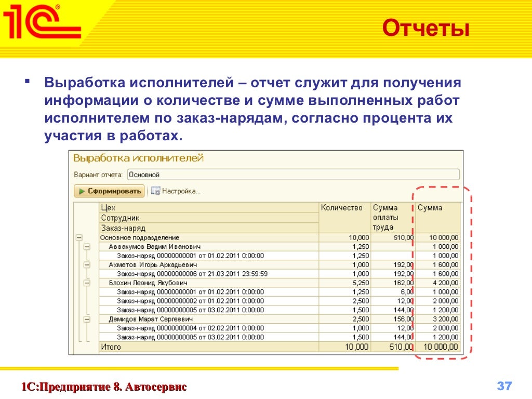Click the Отчеты slide heading
Viewport: 532px width, 399px height.
tap(426, 28)
